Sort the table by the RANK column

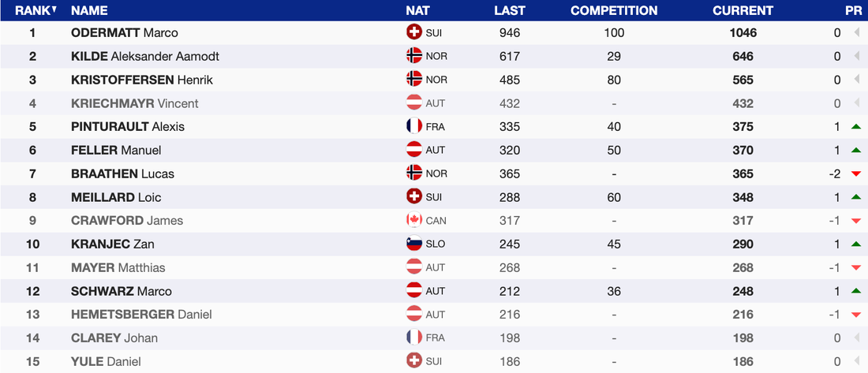[x=32, y=10]
